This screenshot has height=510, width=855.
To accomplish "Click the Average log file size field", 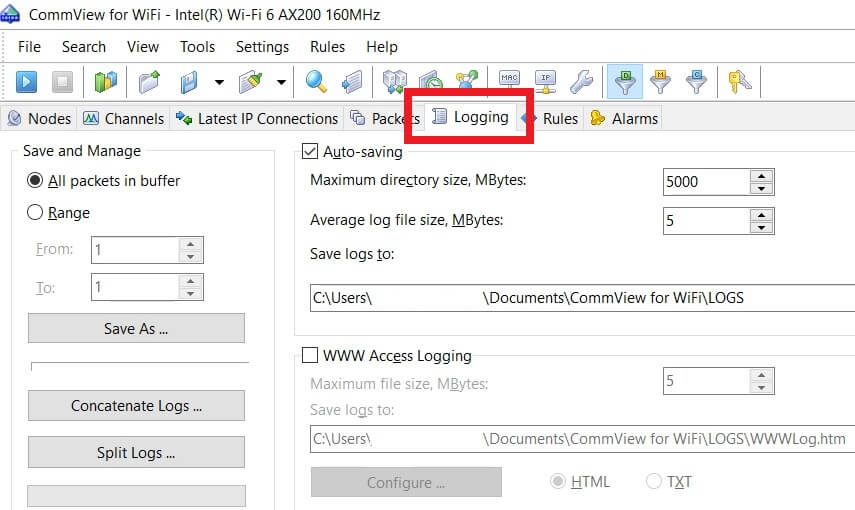I will (x=706, y=221).
